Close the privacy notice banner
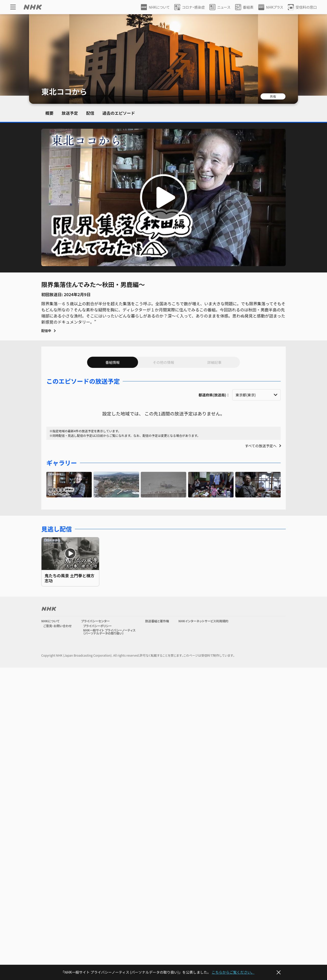 [x=278, y=972]
